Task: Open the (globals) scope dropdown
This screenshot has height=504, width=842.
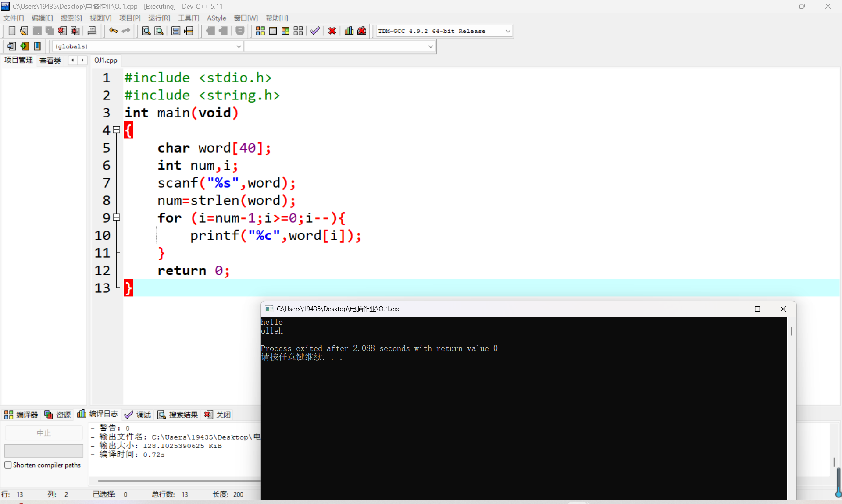Action: tap(239, 46)
